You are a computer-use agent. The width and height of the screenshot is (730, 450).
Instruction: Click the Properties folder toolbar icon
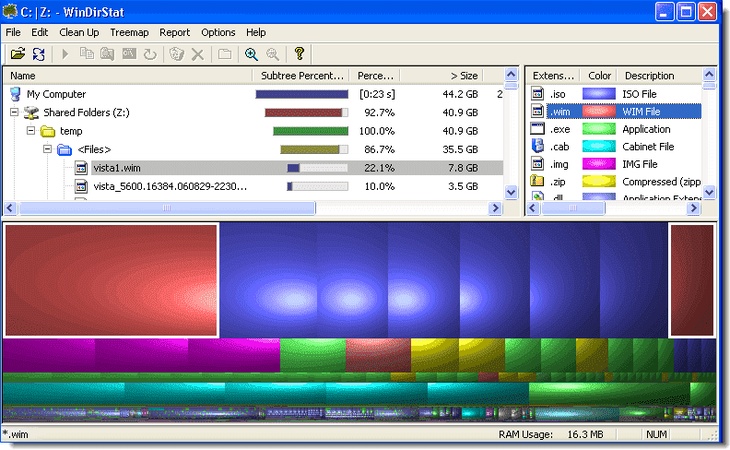tap(224, 54)
